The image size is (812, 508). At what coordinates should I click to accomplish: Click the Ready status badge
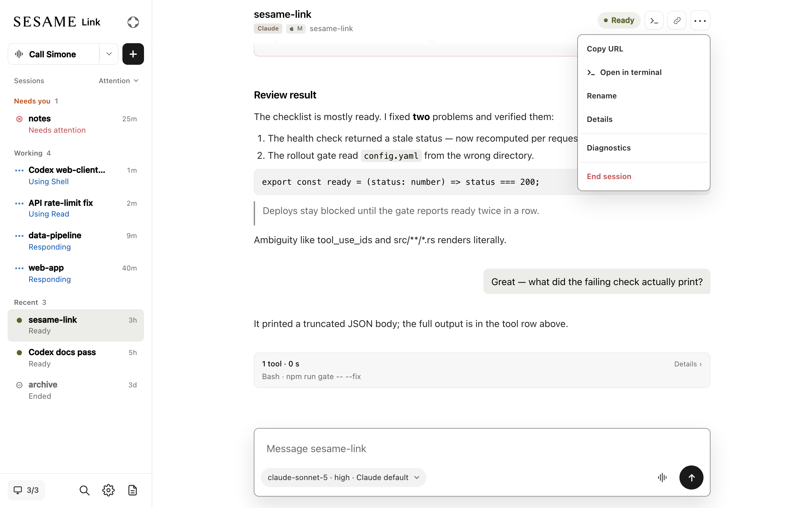[x=619, y=21]
